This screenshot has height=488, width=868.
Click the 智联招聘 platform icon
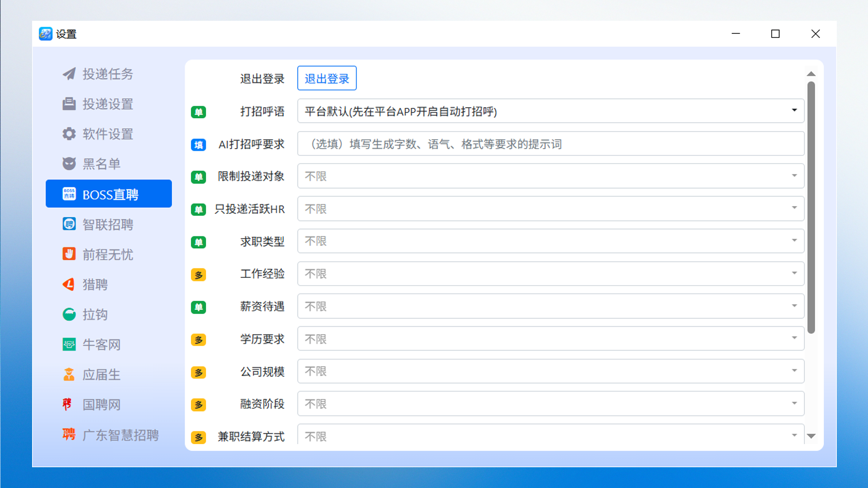pyautogui.click(x=69, y=224)
